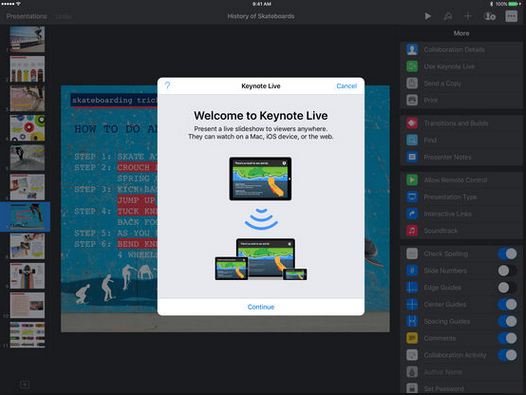526x395 pixels.
Task: Click Cancel in the Keynote Live dialog
Action: pyautogui.click(x=347, y=86)
